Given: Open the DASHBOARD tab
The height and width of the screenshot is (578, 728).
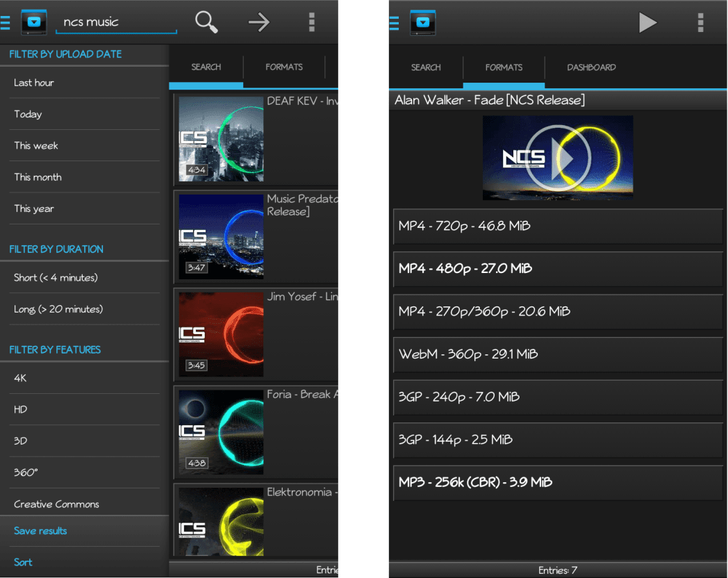Looking at the screenshot, I should pos(591,67).
